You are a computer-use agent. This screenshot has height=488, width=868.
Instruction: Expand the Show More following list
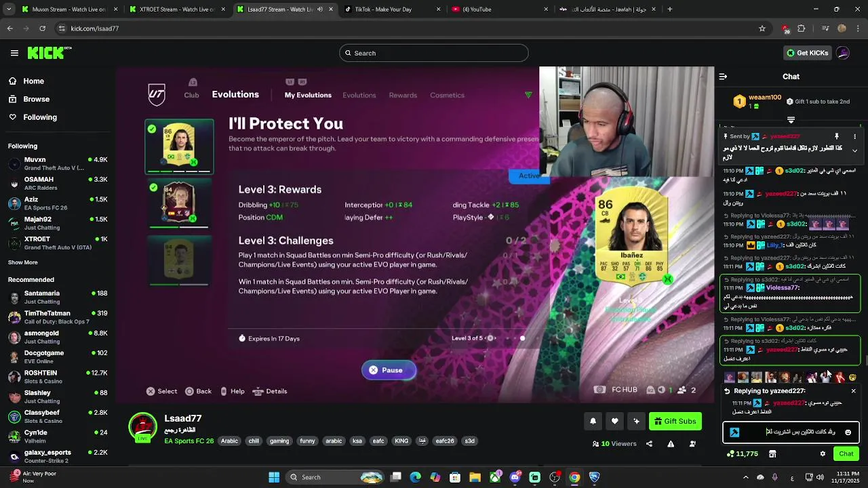click(23, 262)
